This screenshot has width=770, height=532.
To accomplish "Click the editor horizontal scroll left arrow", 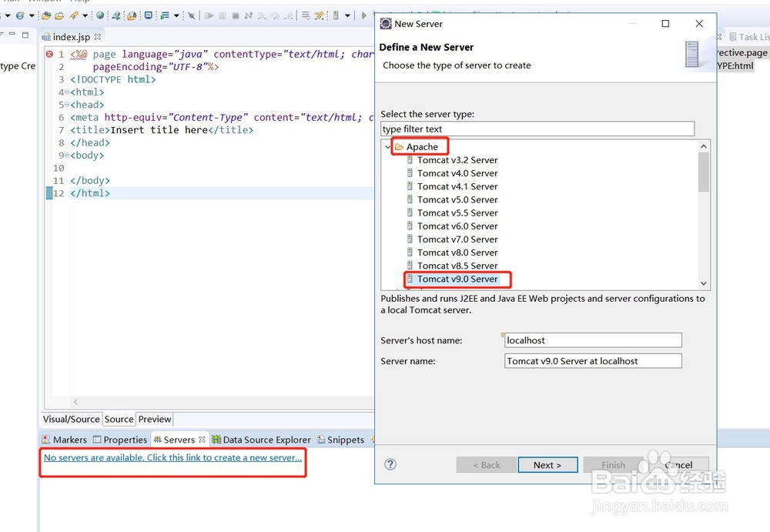I will point(75,402).
